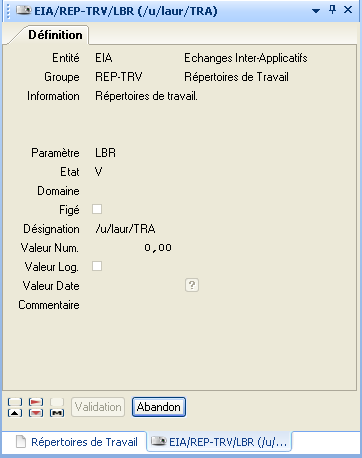Toggle the Valeur Log. checkbox
This screenshot has height=458, width=362.
click(97, 266)
